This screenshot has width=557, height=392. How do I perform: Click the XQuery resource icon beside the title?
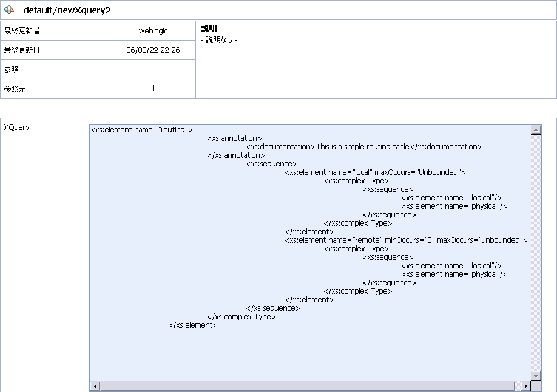pyautogui.click(x=10, y=10)
